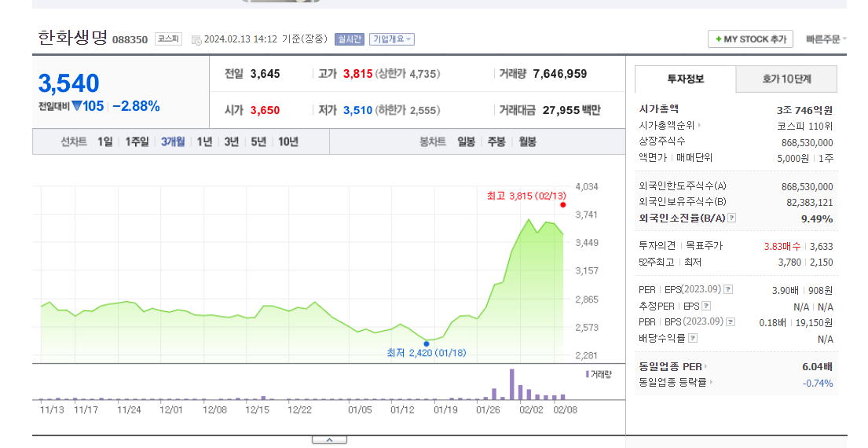The image size is (868, 448).
Task: Click the -0.74% 동일업종 등락률 value
Action: [818, 384]
